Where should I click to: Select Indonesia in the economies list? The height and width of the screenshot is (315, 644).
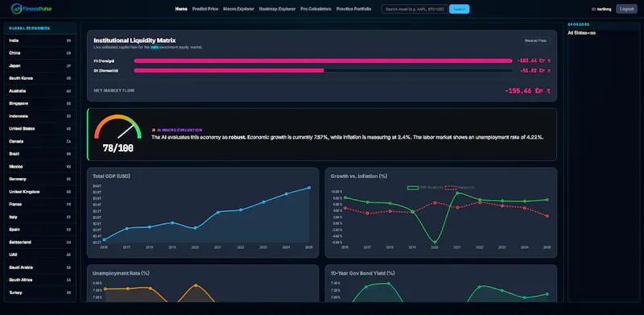pos(39,116)
